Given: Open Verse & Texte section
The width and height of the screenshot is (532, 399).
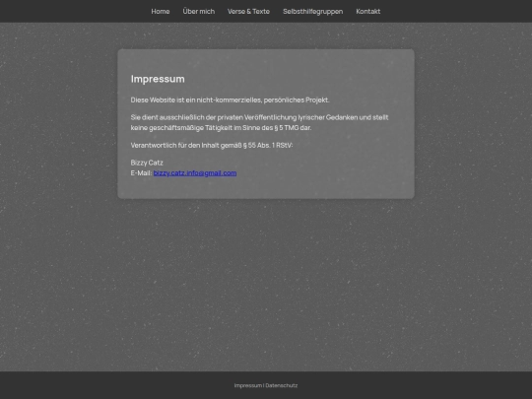Looking at the screenshot, I should (248, 12).
